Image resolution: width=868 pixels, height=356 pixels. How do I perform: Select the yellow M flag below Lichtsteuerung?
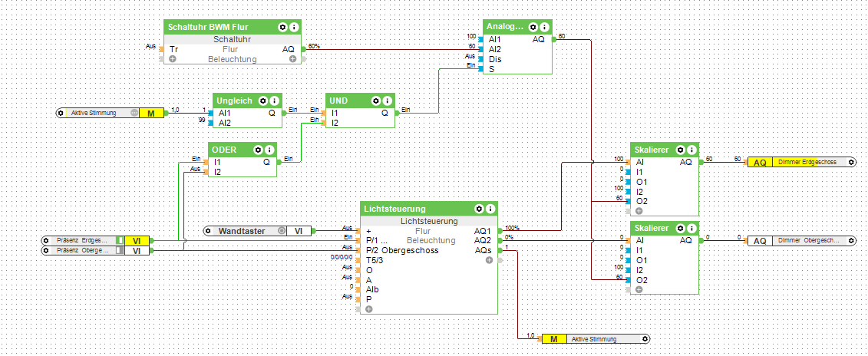(553, 338)
